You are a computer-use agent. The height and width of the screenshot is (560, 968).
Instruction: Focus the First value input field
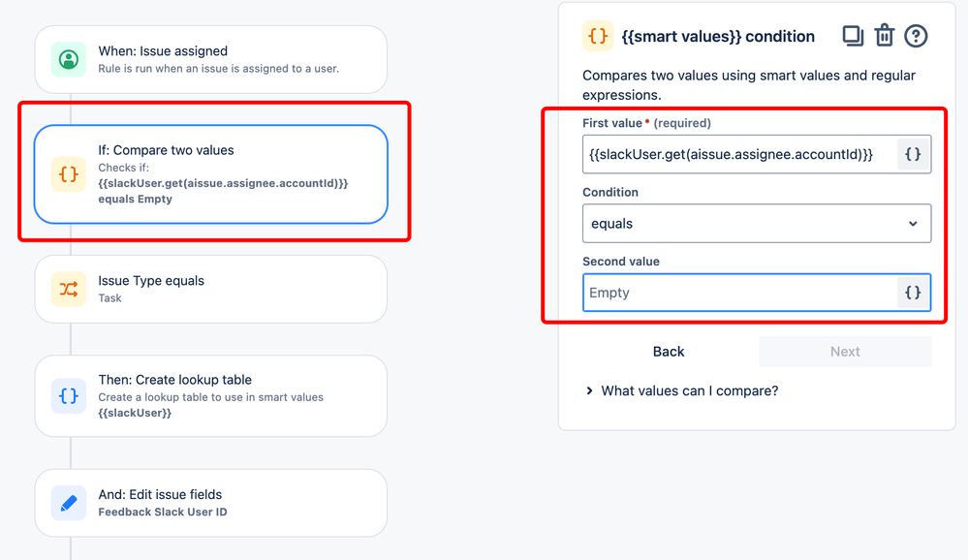click(x=739, y=154)
